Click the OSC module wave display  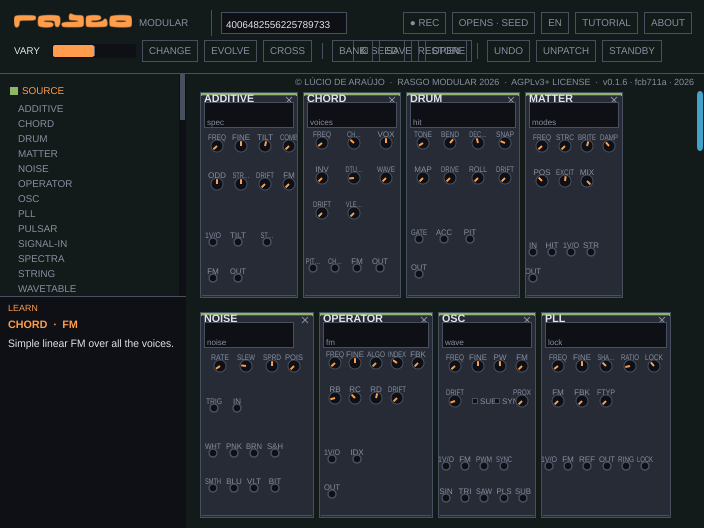[x=487, y=335]
